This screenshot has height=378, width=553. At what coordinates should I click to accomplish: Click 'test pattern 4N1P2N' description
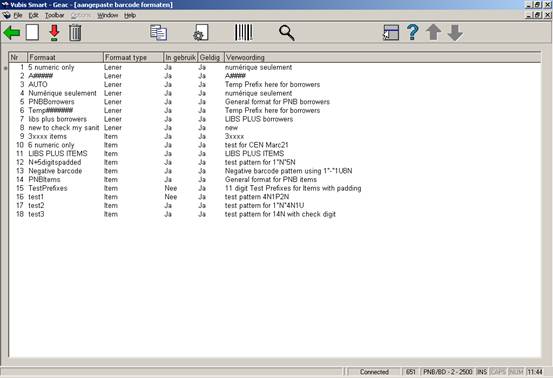point(257,197)
